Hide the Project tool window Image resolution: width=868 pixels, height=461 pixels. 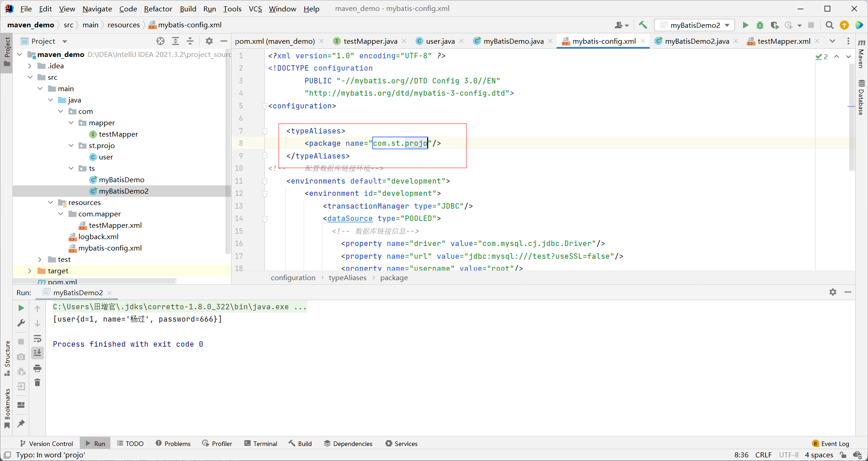point(224,41)
